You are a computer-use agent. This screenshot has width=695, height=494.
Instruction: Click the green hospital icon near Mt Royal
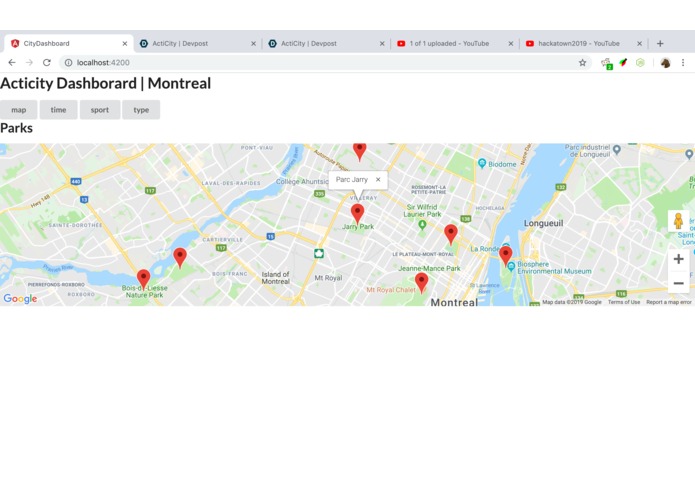319,253
